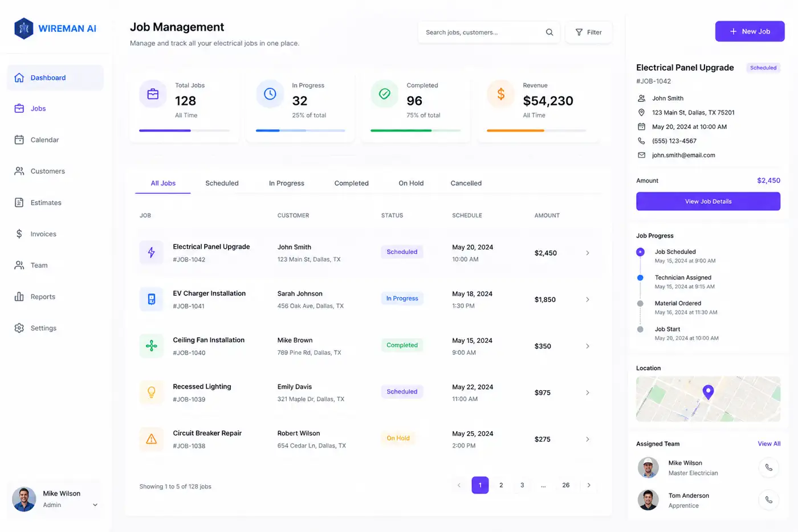Click the location pin icon by address
Screen dimensions: 798x532
641,113
